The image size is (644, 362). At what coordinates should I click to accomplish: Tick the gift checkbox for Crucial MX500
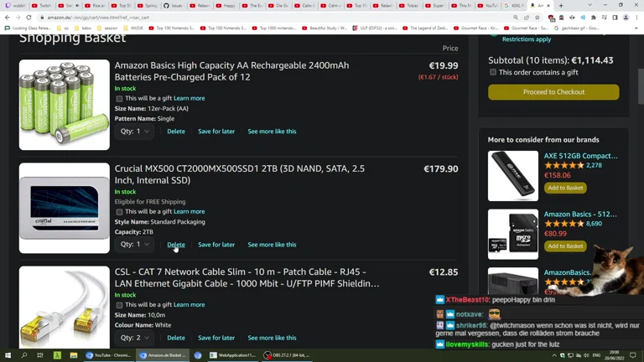coord(119,212)
